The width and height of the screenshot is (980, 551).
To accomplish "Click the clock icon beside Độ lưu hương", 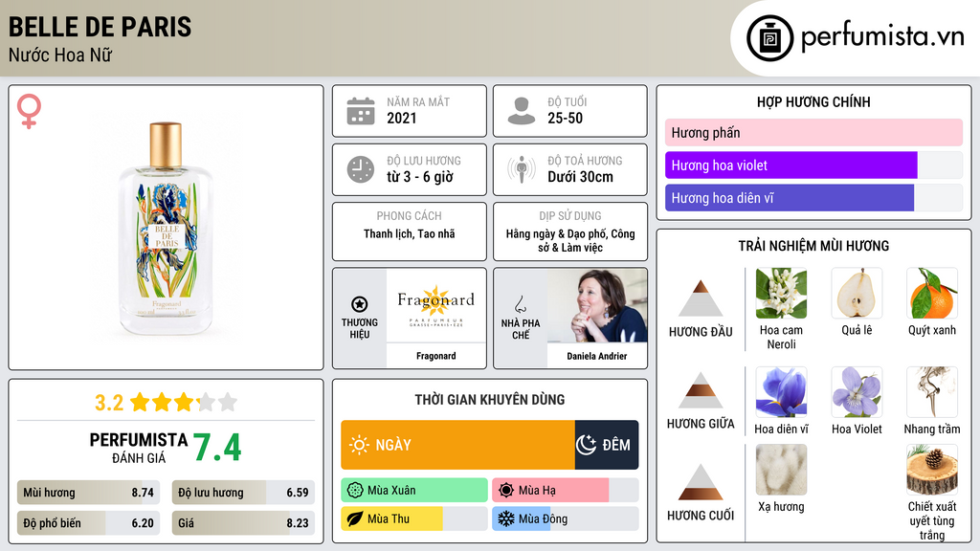I will coord(361,169).
